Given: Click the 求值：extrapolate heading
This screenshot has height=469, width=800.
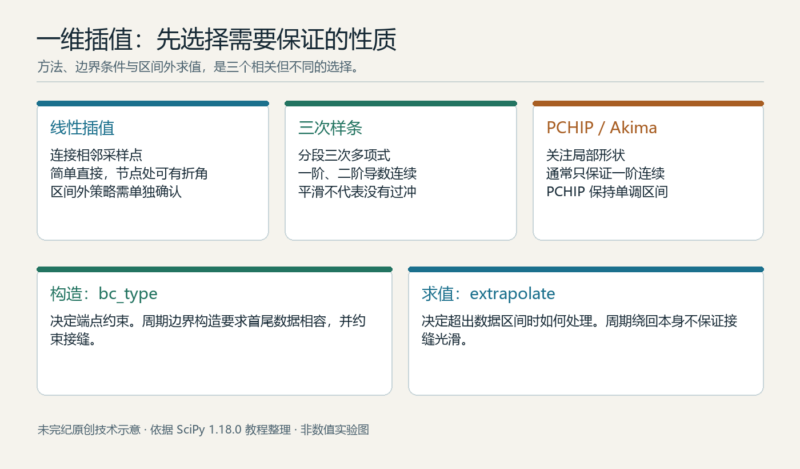Looking at the screenshot, I should pos(488,293).
